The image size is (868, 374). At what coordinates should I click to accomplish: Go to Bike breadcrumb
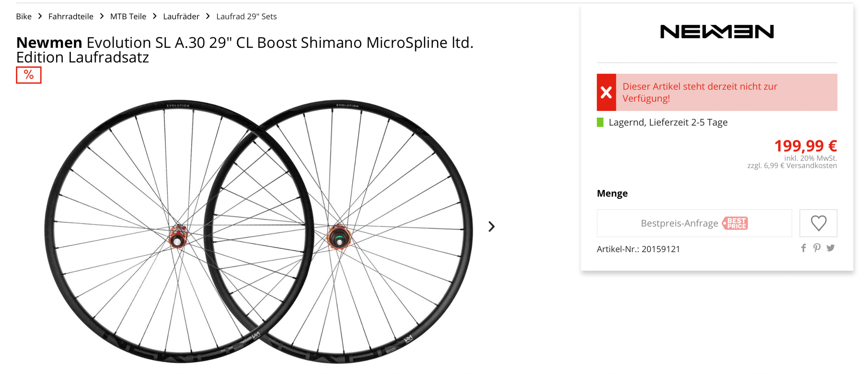24,16
